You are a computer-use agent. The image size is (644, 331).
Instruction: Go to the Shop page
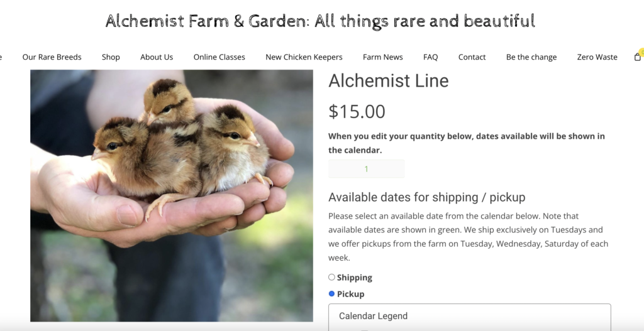click(x=111, y=57)
